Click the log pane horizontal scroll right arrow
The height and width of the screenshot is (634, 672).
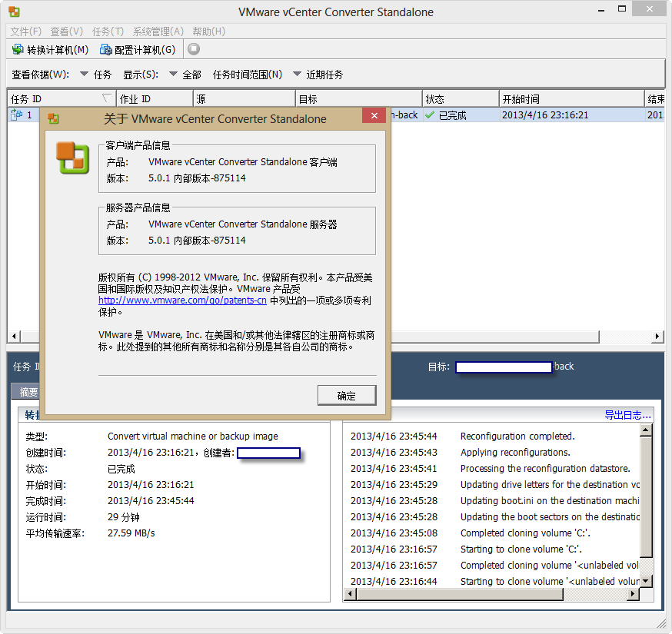pyautogui.click(x=633, y=594)
